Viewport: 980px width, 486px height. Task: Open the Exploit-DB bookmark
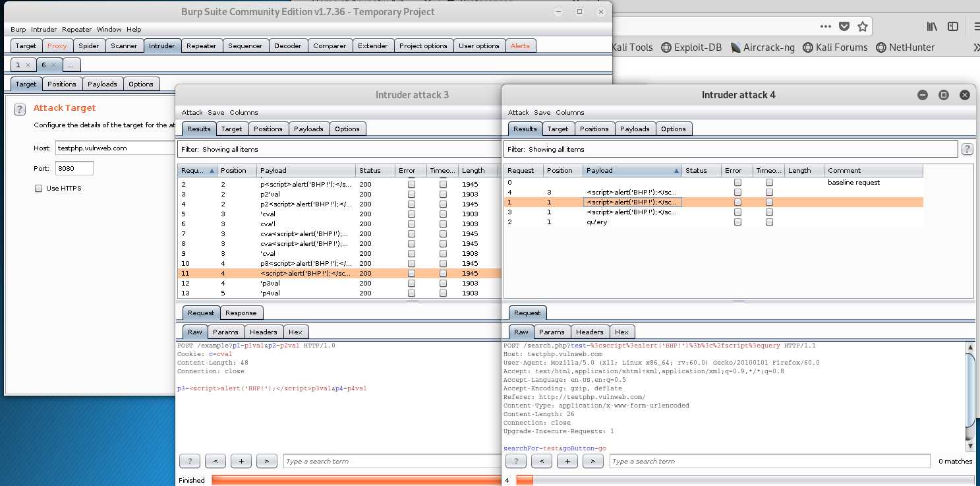click(x=693, y=47)
